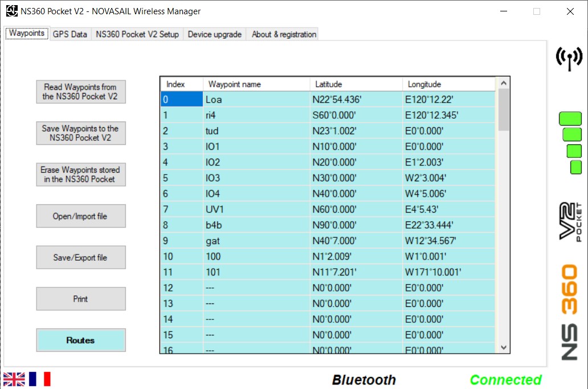The height and width of the screenshot is (389, 588).
Task: Click Save/Export file button
Action: click(x=81, y=257)
